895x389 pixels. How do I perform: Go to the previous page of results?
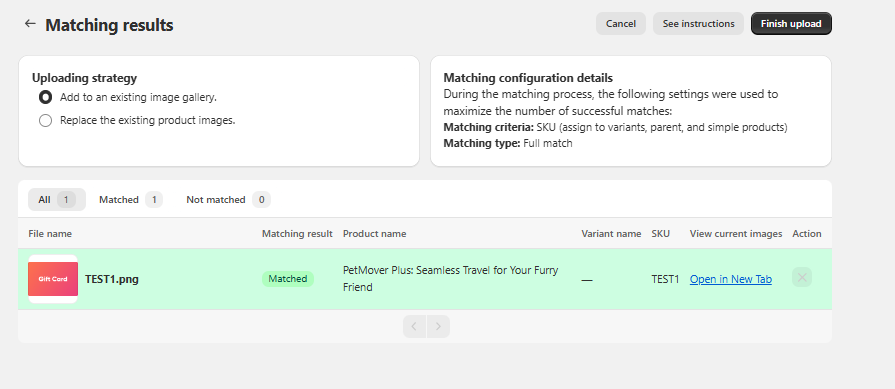[414, 326]
